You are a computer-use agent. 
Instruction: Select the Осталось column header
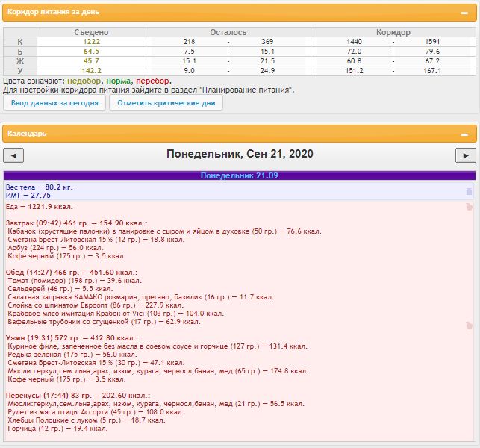coord(228,32)
